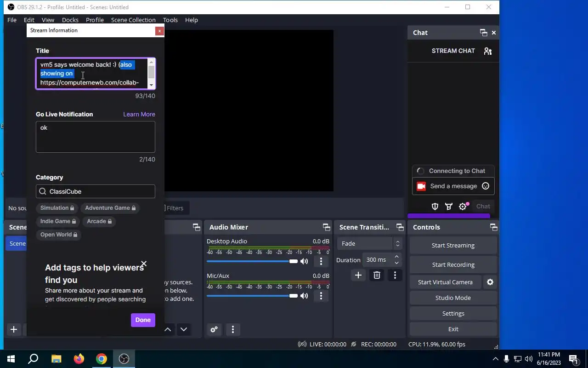Mute the Desktop Audio speaker
Screen dimensions: 588x368
pos(304,261)
